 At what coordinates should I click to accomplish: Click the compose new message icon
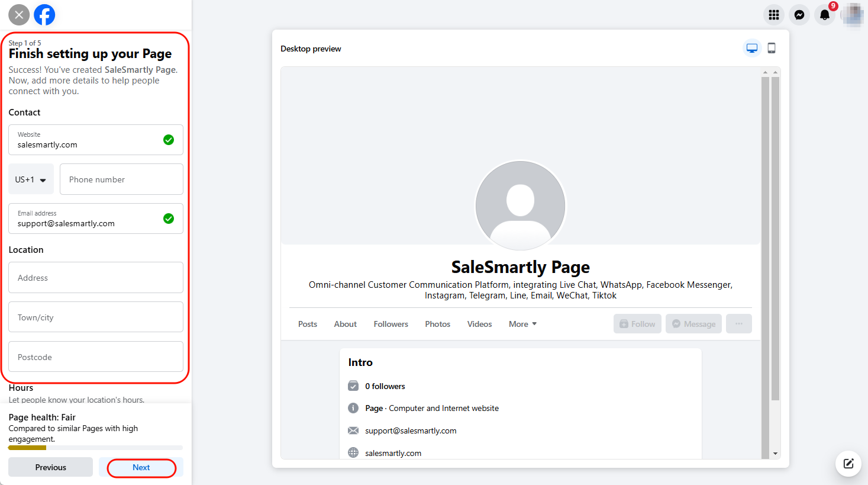coord(848,464)
